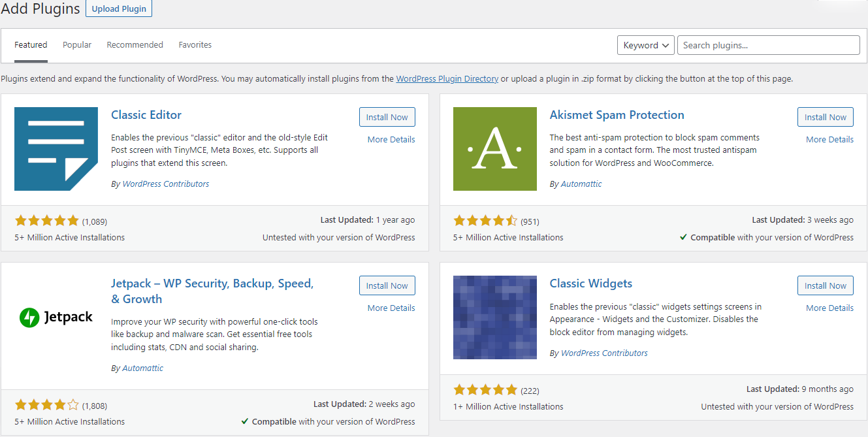The image size is (868, 437).
Task: Click the Jetpack plugin logo
Action: [56, 317]
